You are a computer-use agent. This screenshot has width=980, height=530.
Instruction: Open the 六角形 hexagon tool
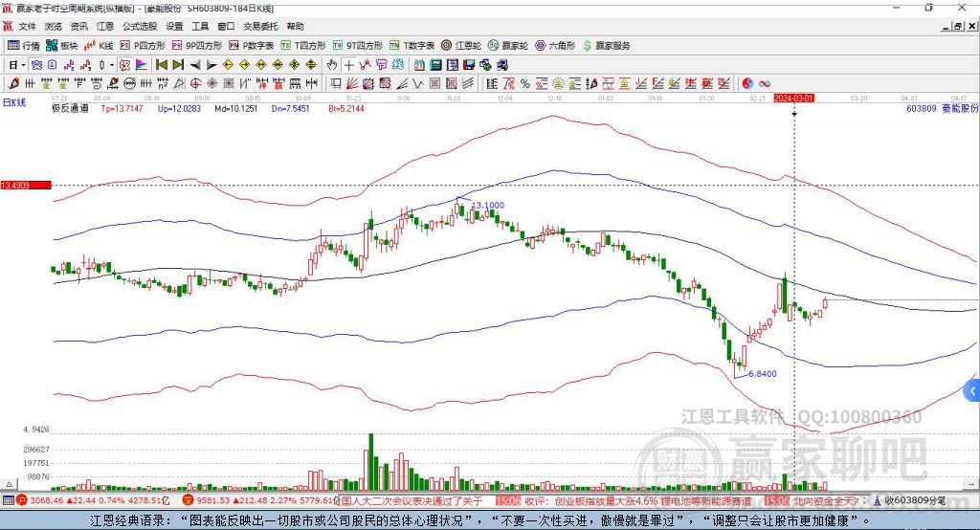pos(555,46)
